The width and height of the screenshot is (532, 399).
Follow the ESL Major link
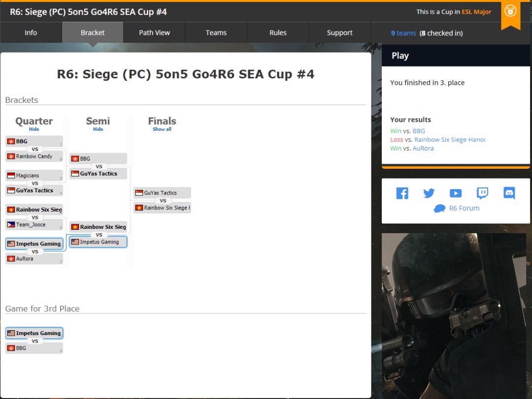[476, 12]
